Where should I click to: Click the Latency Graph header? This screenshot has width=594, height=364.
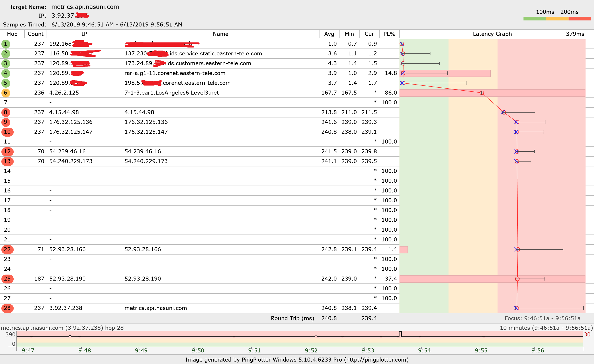(492, 34)
